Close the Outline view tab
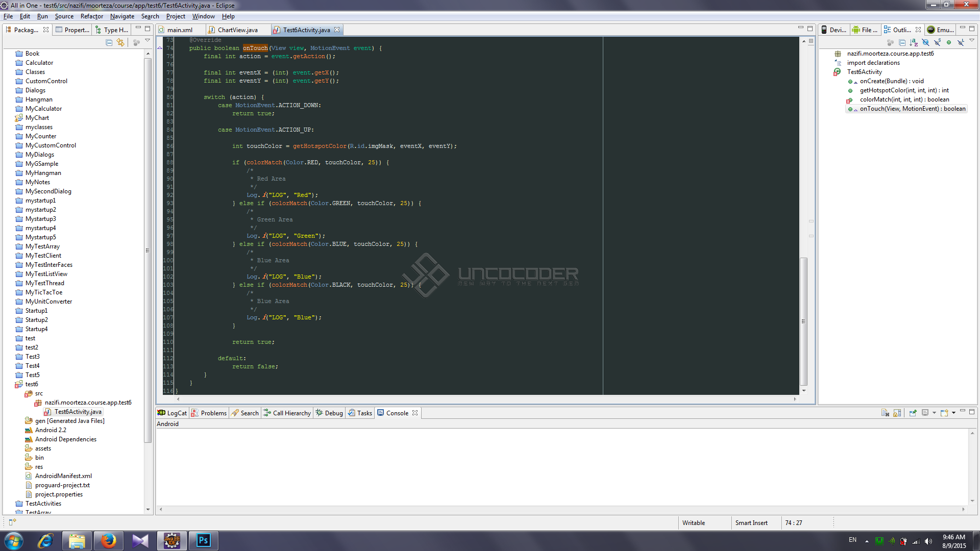Viewport: 980px width, 551px height. (918, 30)
